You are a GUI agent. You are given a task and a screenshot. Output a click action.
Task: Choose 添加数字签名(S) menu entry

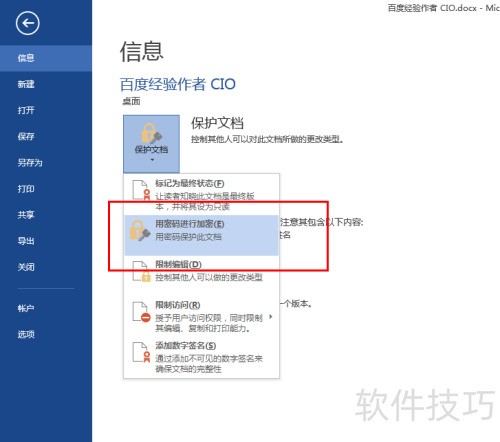coord(201,357)
